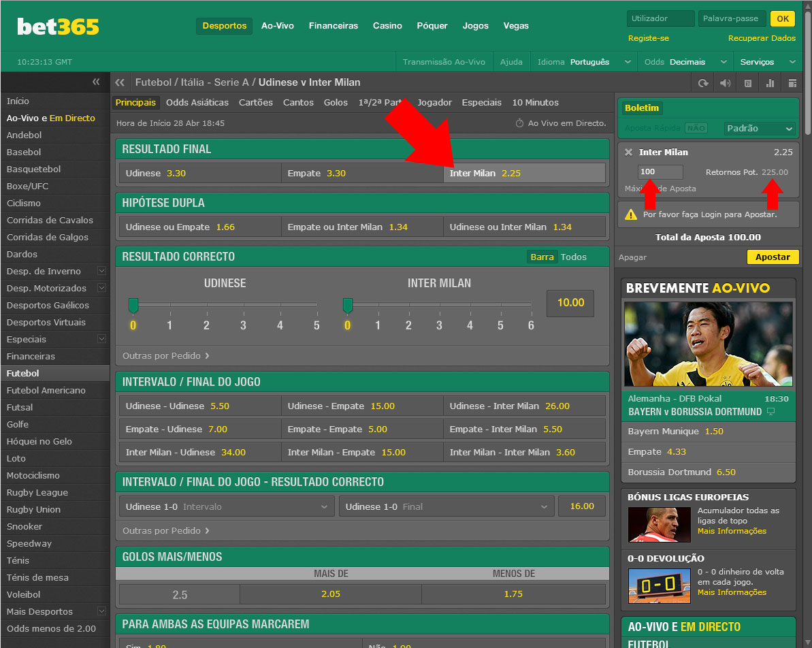The image size is (812, 648).
Task: Open the bet calculator icon in toolbar
Action: (748, 83)
